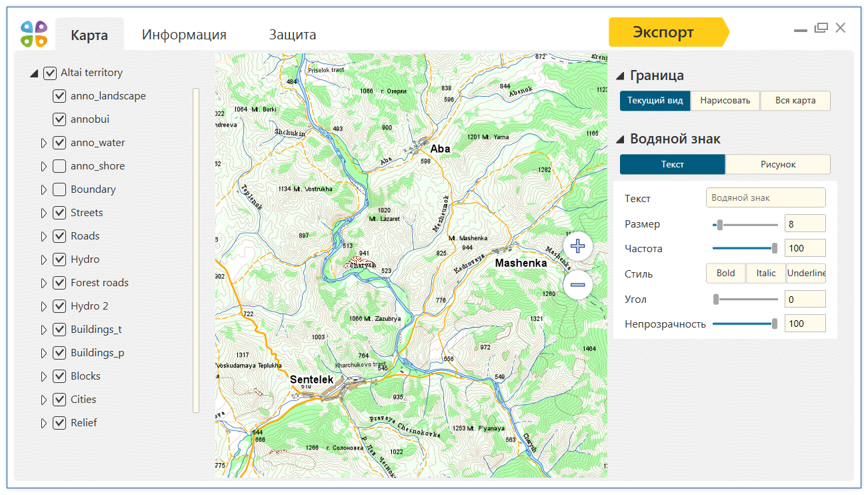Expand the Relief tree node
The image size is (868, 495).
point(44,423)
